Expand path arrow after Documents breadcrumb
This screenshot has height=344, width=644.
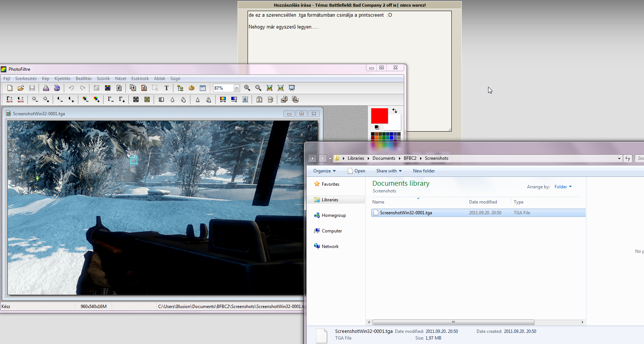coord(399,158)
